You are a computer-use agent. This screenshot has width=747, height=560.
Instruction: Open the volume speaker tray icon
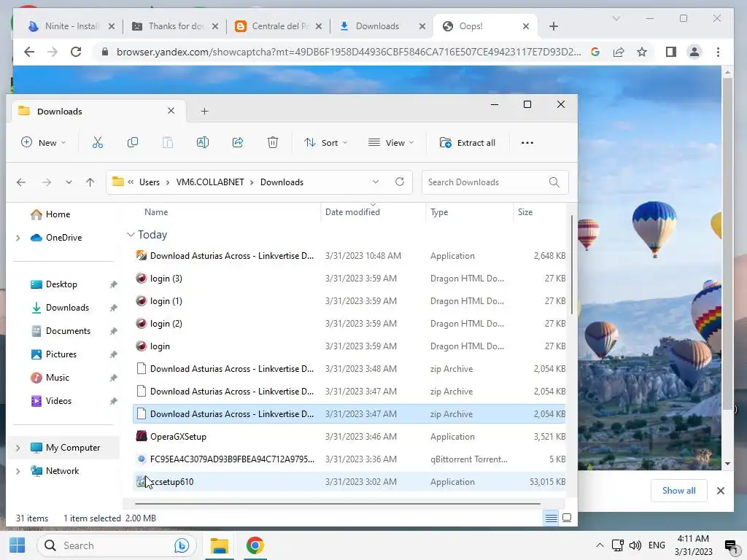click(635, 545)
